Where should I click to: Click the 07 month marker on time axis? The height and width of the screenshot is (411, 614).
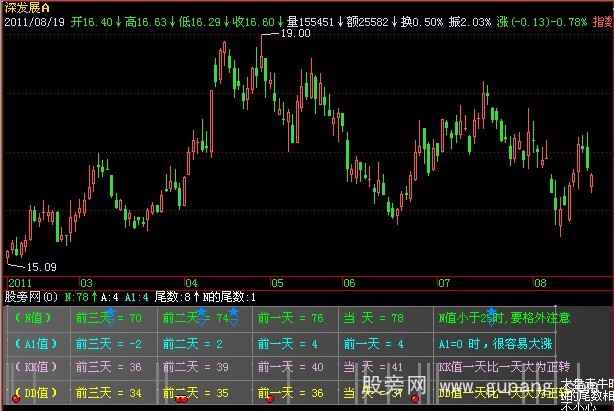444,283
